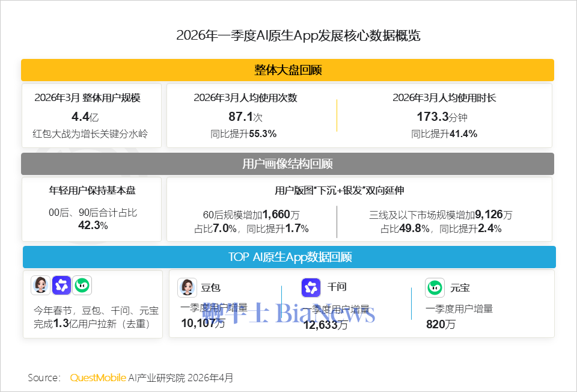Click the blue TOP AI原生App数据回顾 header banner

[289, 257]
